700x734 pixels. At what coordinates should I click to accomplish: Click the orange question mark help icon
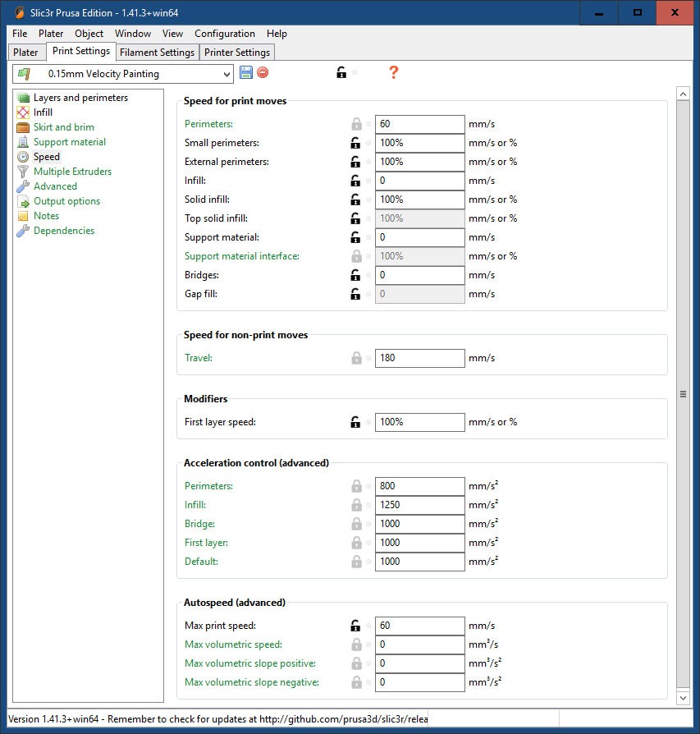pyautogui.click(x=394, y=72)
